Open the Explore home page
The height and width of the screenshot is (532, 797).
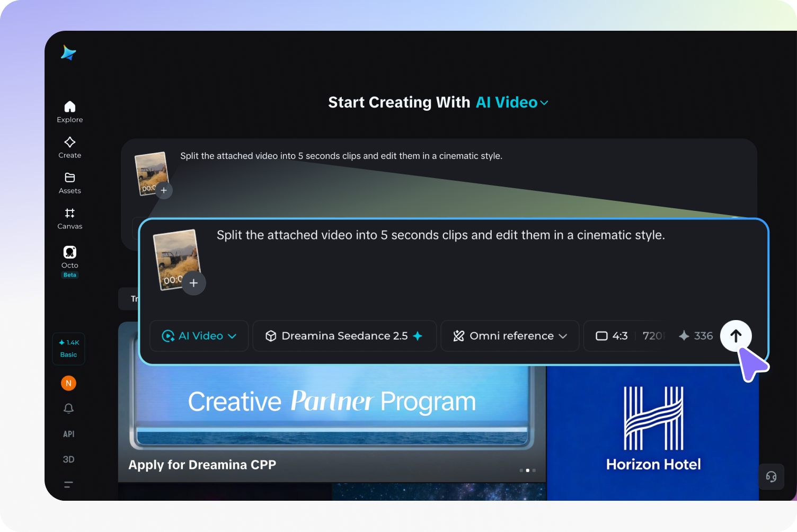(70, 112)
